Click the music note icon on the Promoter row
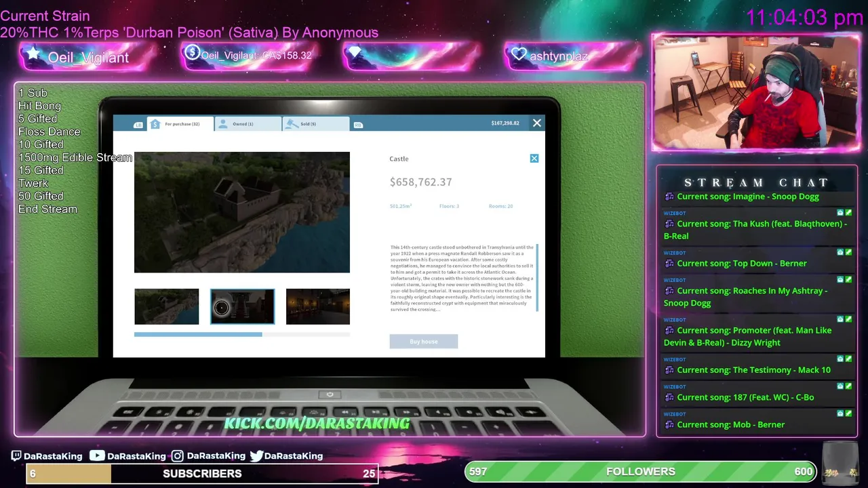This screenshot has width=868, height=488. coord(669,331)
